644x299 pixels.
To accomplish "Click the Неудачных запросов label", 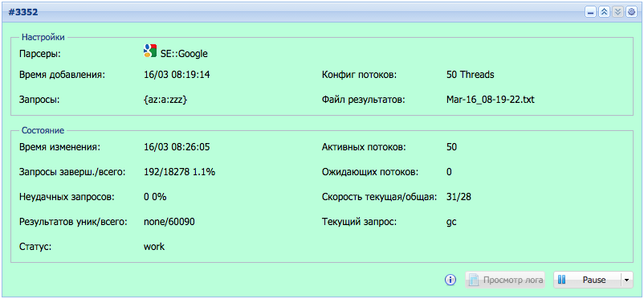I will point(67,198).
